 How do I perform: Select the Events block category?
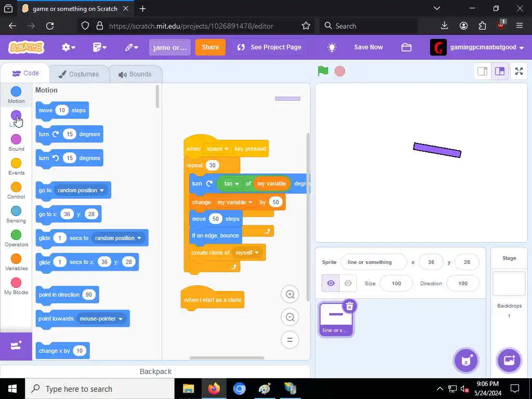[x=16, y=166]
